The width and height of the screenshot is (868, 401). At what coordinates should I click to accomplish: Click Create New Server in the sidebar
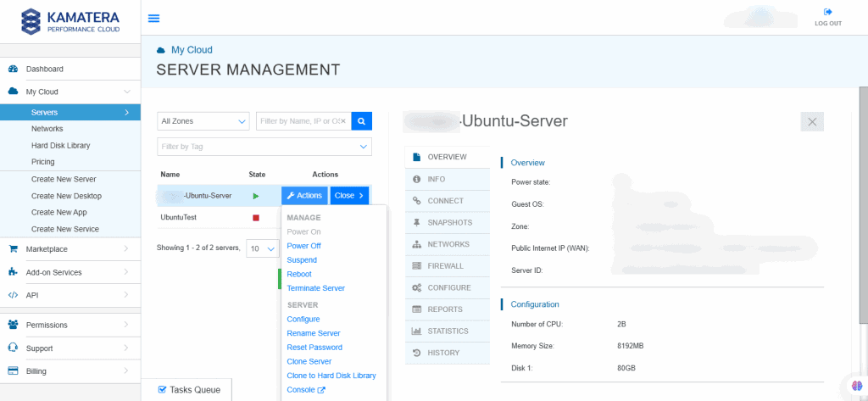pyautogui.click(x=64, y=180)
